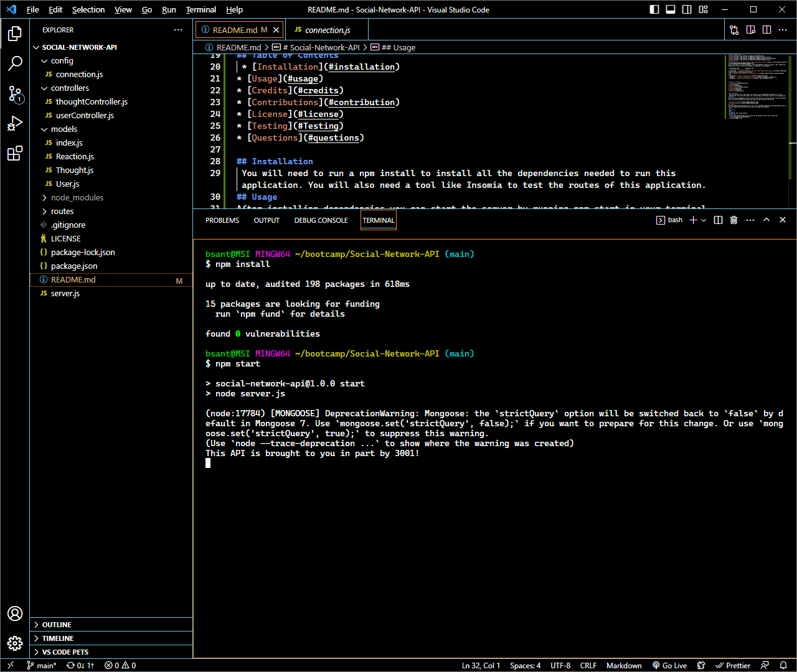Viewport: 797px width, 672px height.
Task: Select the bash terminal label
Action: [x=669, y=220]
